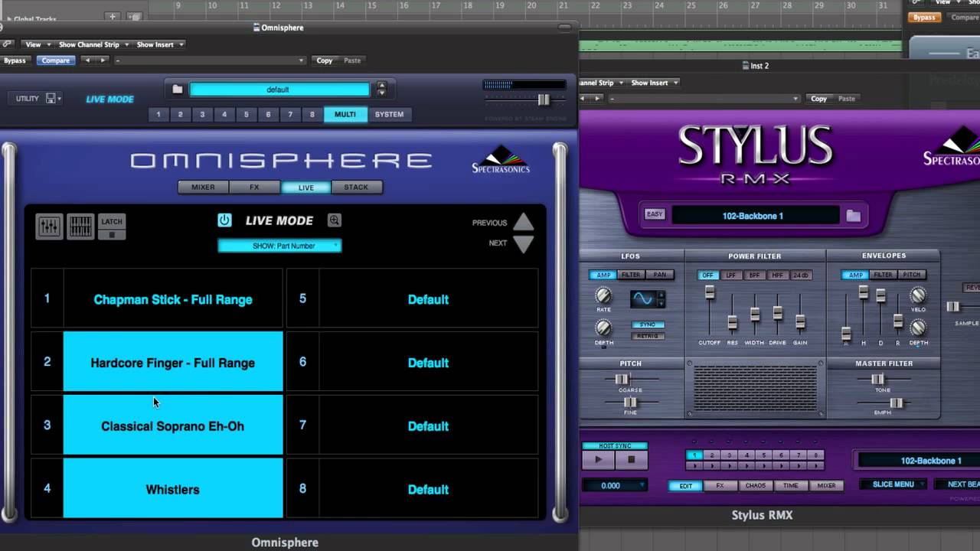
Task: Open the View menu in Omnisphere window
Action: 37,44
